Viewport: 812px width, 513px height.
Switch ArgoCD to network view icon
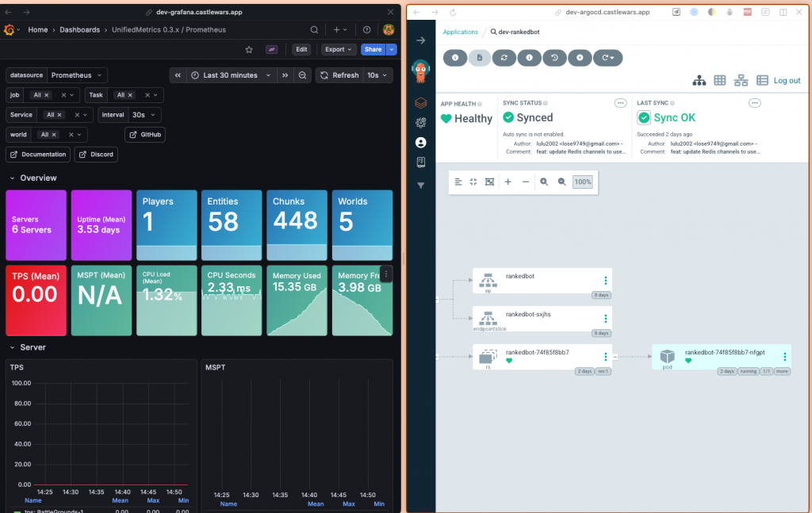point(741,80)
